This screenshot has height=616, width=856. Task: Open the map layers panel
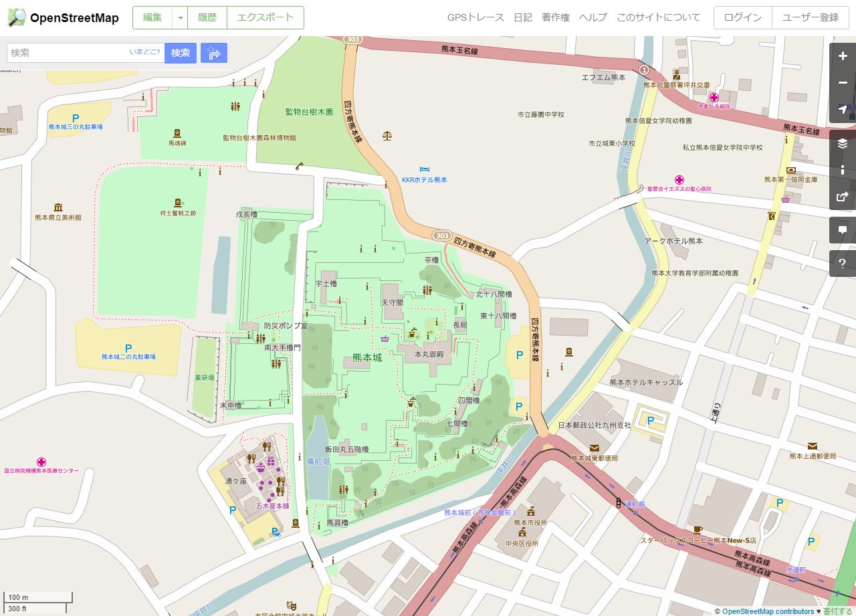coord(843,143)
